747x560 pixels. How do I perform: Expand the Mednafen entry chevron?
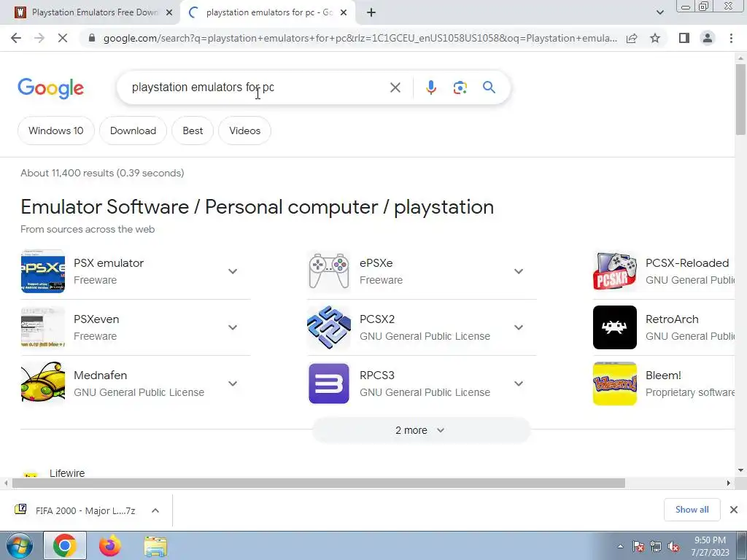233,384
